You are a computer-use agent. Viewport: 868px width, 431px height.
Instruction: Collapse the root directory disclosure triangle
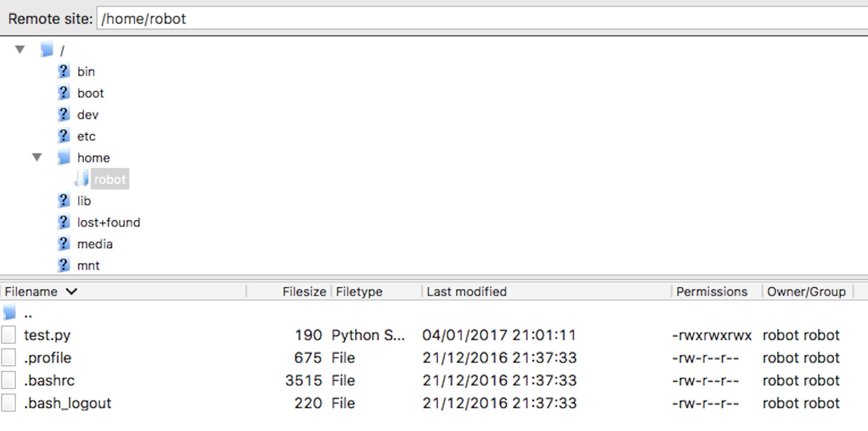[x=20, y=50]
